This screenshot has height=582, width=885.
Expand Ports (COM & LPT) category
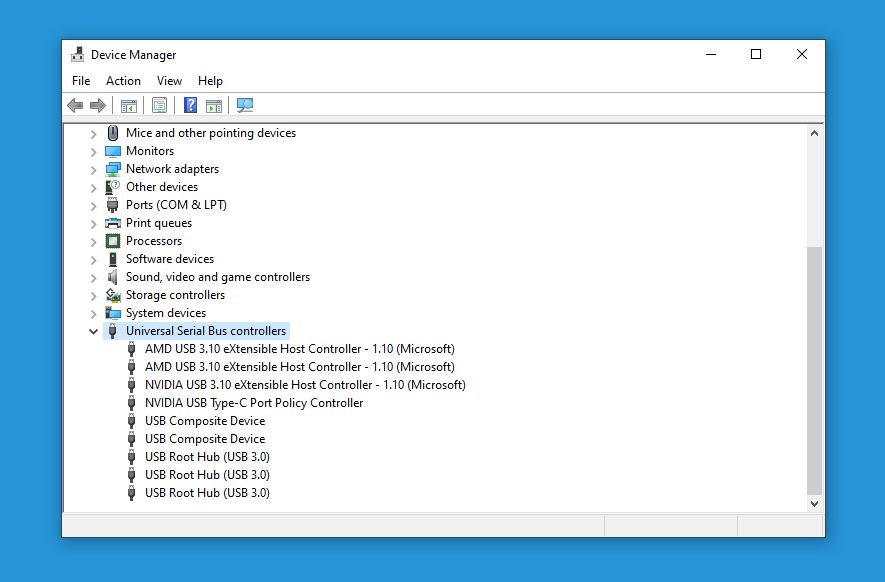[94, 206]
